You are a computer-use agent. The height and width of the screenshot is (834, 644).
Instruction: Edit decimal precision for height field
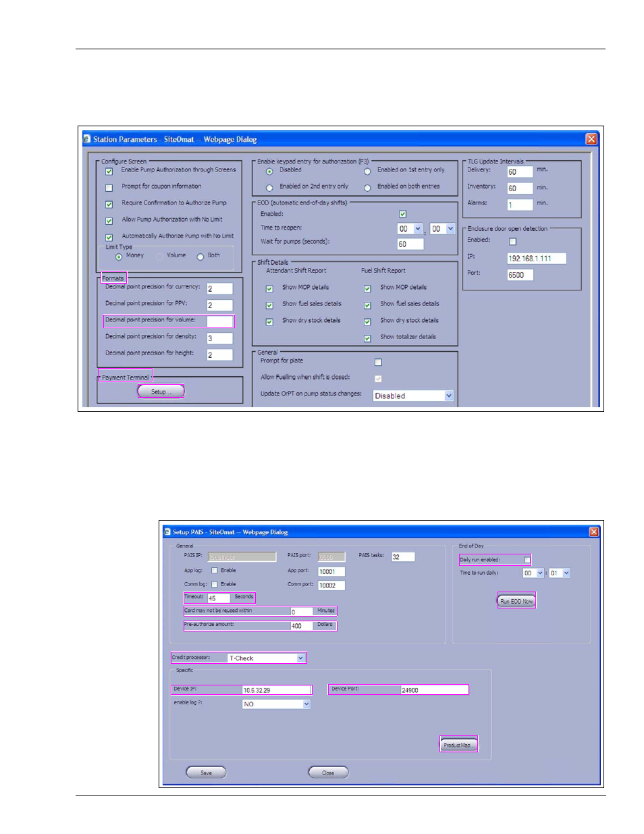coord(220,355)
